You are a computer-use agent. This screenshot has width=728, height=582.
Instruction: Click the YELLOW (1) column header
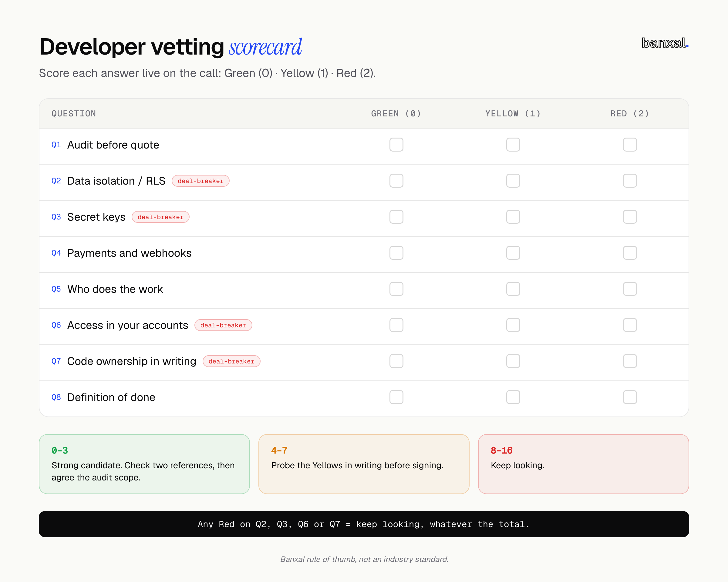click(x=513, y=114)
